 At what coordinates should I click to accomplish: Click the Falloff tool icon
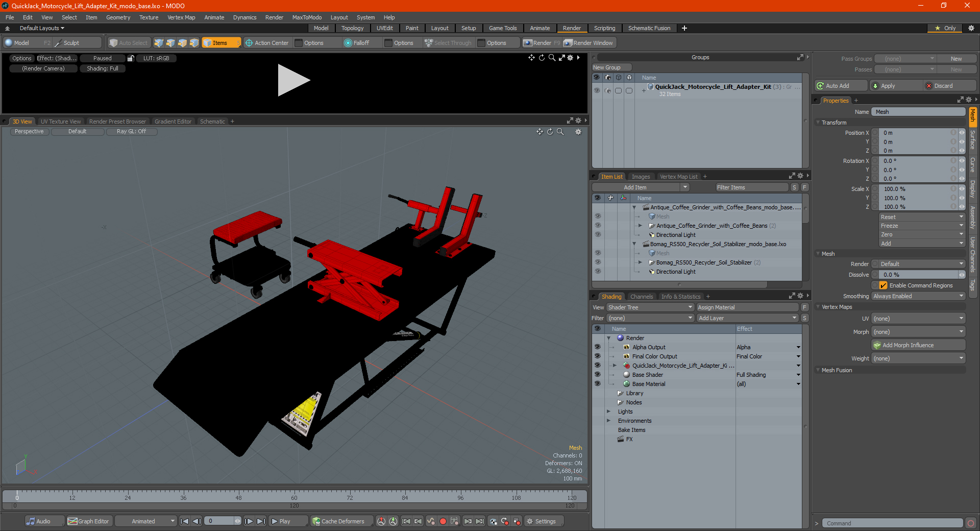tap(348, 43)
